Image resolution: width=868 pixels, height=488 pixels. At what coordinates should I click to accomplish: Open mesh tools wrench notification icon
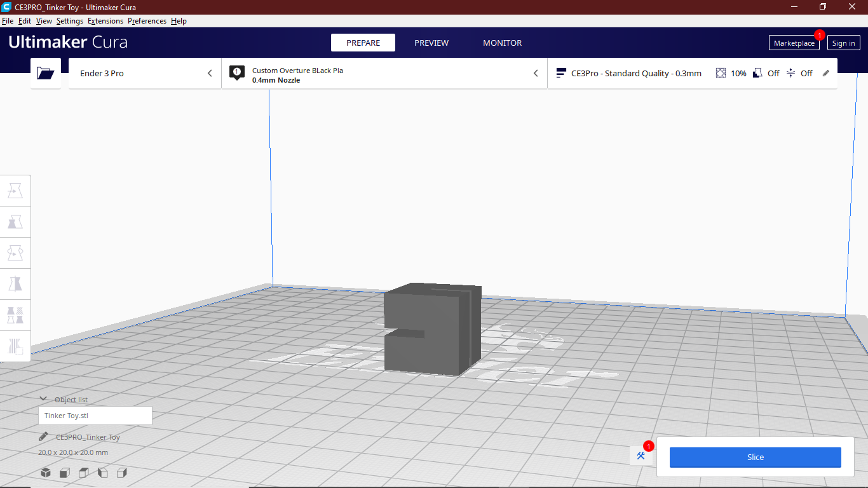(x=641, y=456)
